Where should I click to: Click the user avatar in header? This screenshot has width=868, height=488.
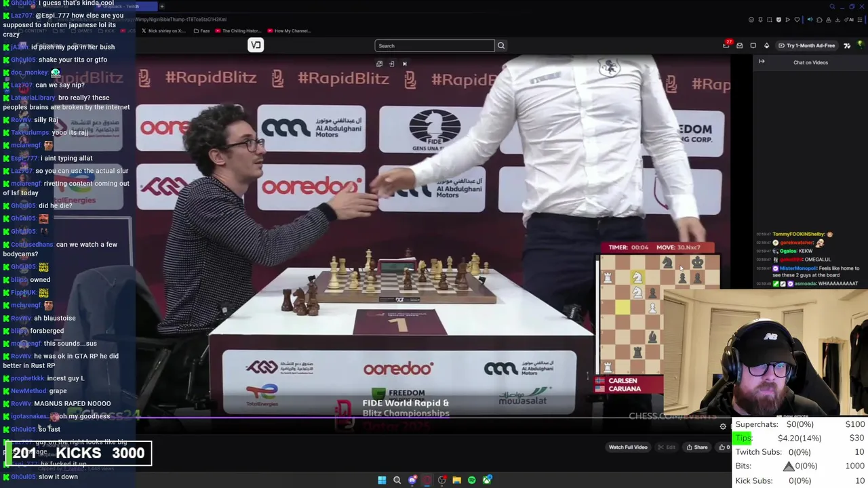[x=861, y=45]
